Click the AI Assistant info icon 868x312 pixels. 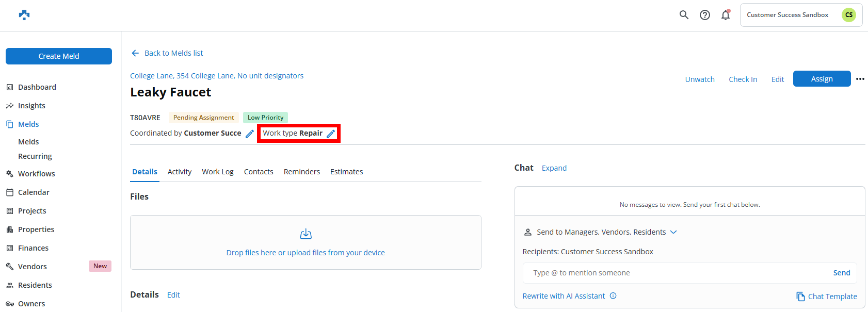(x=613, y=296)
